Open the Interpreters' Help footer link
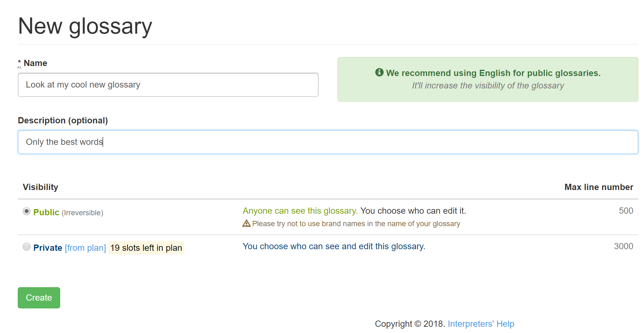 (481, 324)
